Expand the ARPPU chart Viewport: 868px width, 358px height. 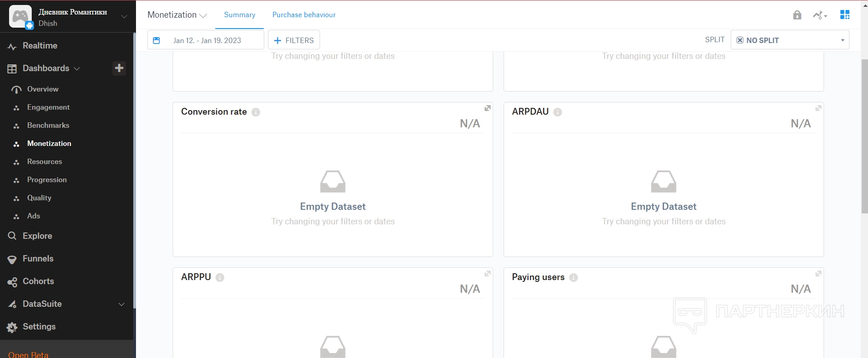pyautogui.click(x=488, y=273)
